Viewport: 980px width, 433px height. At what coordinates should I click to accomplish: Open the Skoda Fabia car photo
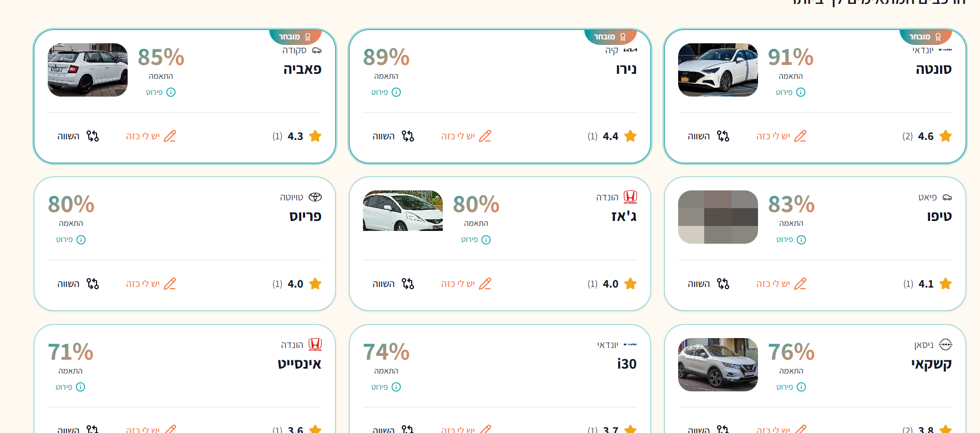tap(88, 70)
